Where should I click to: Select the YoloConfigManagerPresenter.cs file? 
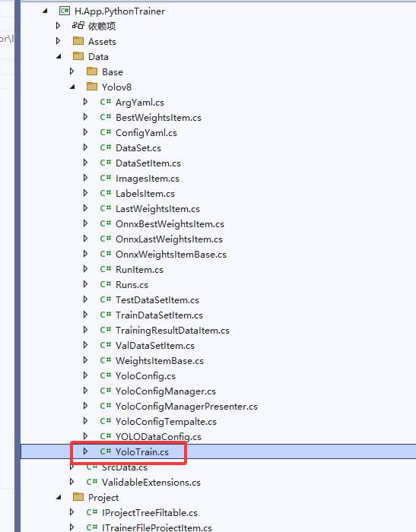coord(186,406)
